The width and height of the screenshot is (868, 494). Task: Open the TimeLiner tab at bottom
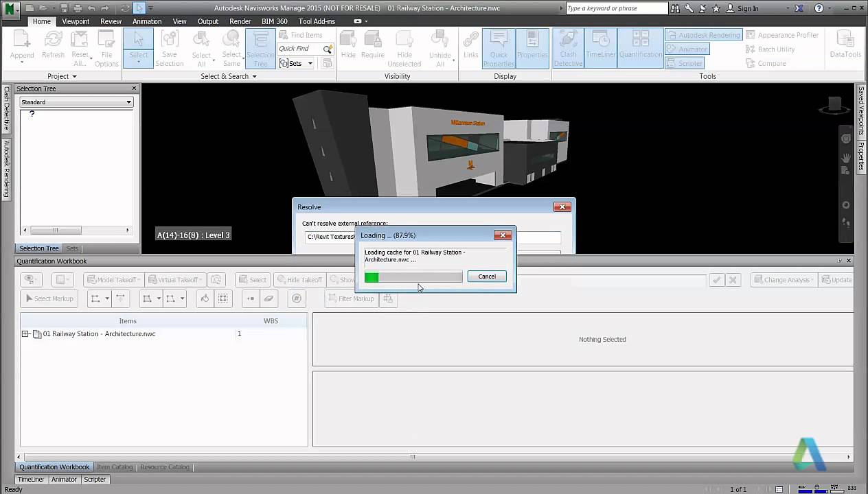point(31,480)
